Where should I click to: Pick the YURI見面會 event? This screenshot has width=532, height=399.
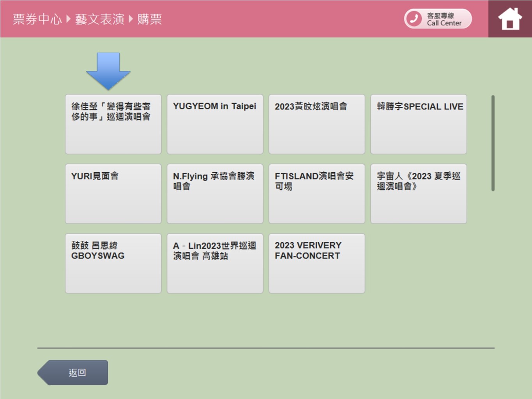tap(113, 194)
